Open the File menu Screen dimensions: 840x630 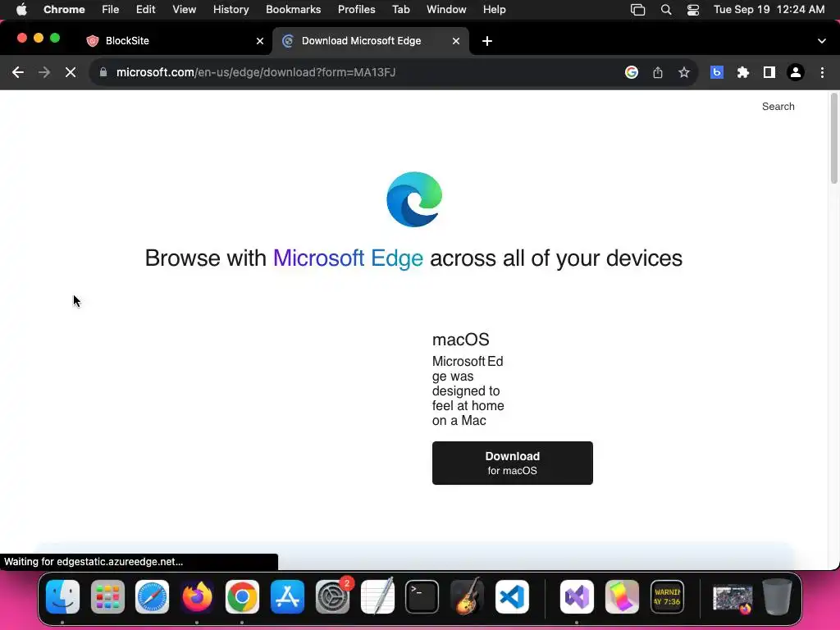(x=111, y=10)
